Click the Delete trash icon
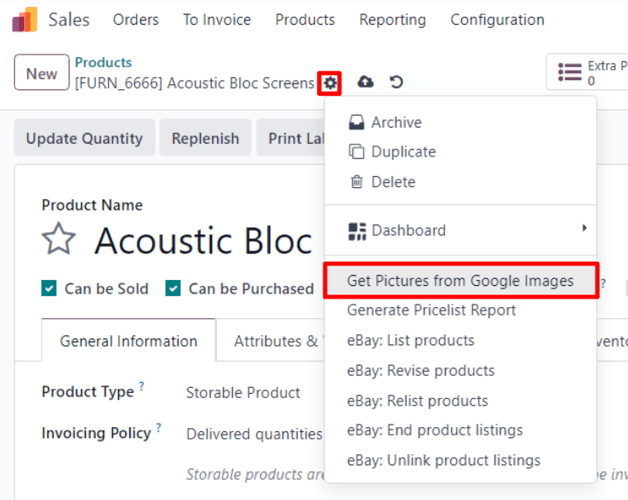The width and height of the screenshot is (628, 500). 356,182
